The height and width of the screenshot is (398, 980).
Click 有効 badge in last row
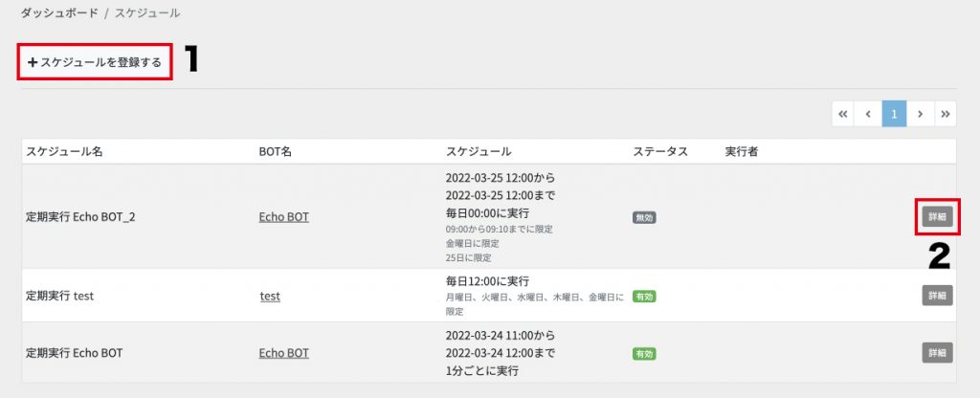pos(644,353)
